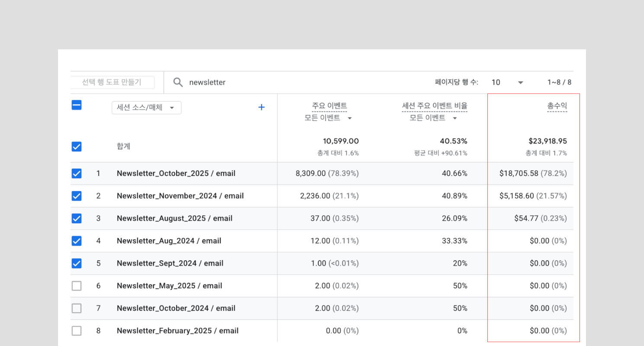Screen dimensions: 644x346
Task: Click the 8,309.00 key events cell
Action: pos(327,173)
